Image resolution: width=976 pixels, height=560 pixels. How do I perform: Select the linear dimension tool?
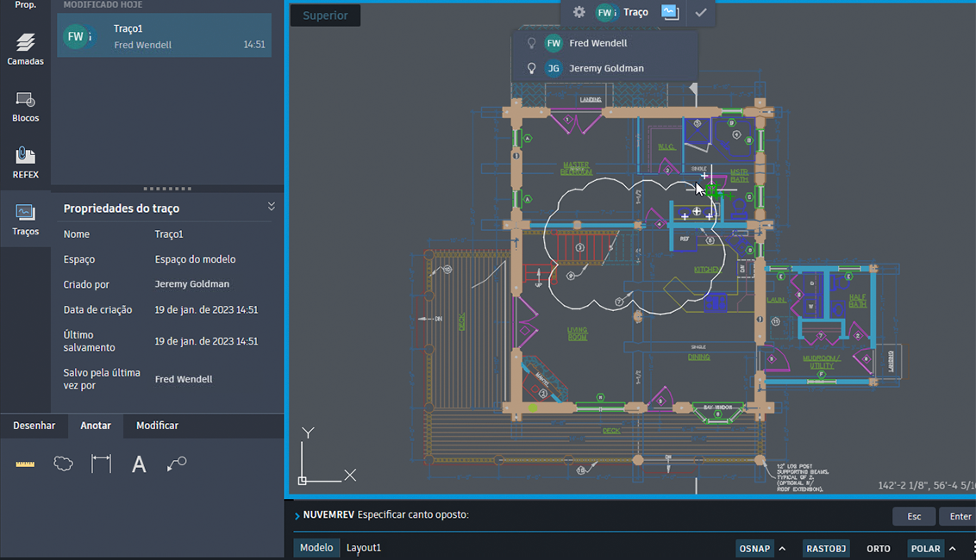pyautogui.click(x=101, y=464)
